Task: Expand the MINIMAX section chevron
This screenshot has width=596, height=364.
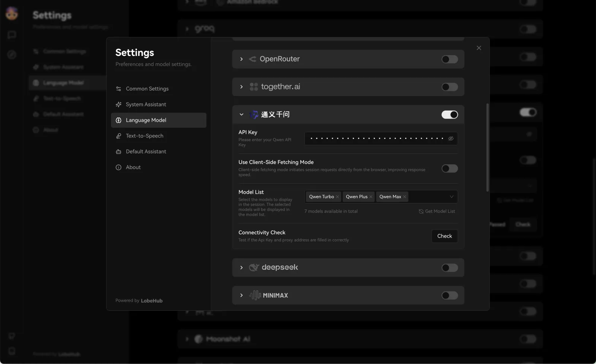Action: pos(241,295)
